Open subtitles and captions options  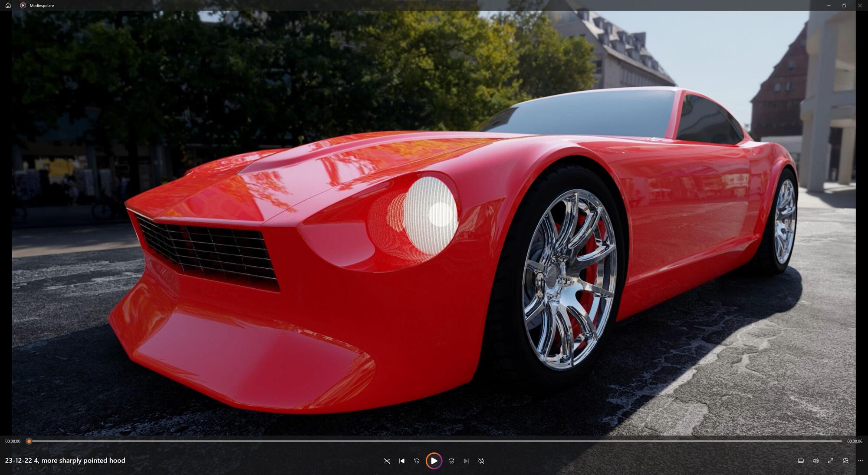point(801,461)
